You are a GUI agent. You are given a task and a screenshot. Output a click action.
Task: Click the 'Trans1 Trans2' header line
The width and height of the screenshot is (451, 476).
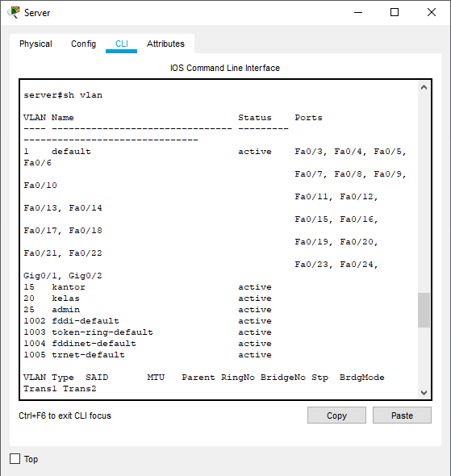pyautogui.click(x=60, y=389)
